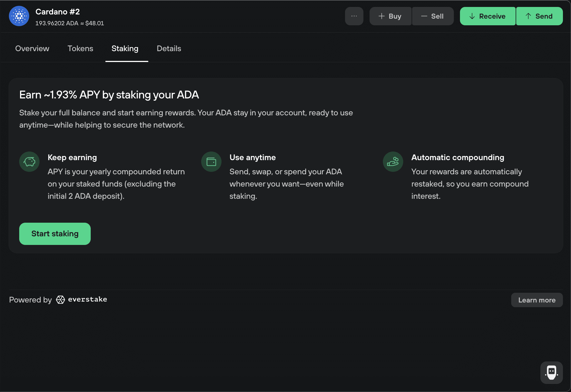Click the Everstake logo

[x=82, y=299]
